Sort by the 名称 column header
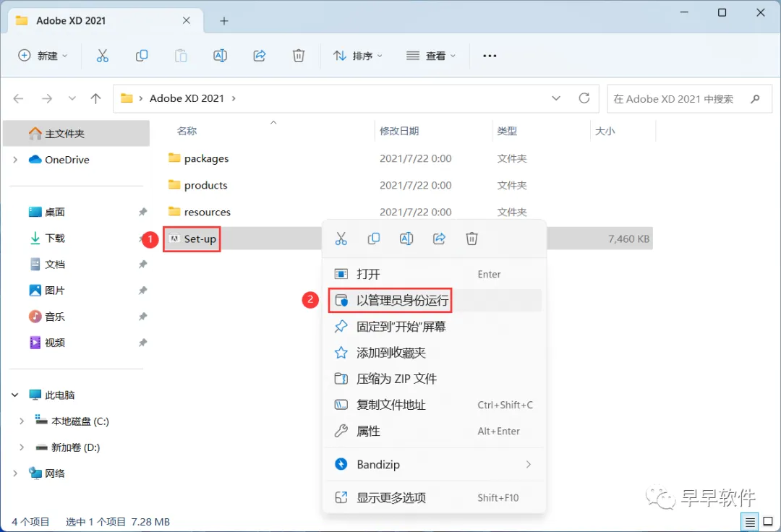The height and width of the screenshot is (532, 781). point(187,132)
